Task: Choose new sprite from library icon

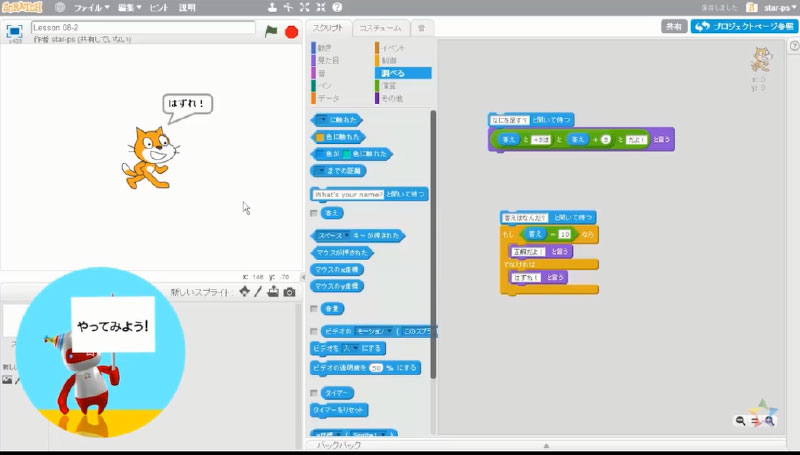Action: 244,291
